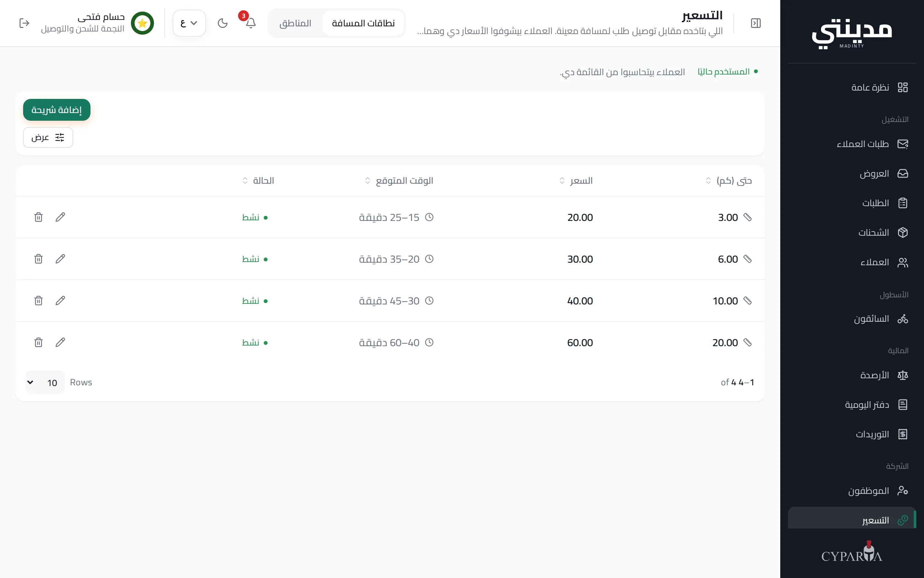The width and height of the screenshot is (924, 578).
Task: Open the rows-per-page dropdown showing 10
Action: 45,382
